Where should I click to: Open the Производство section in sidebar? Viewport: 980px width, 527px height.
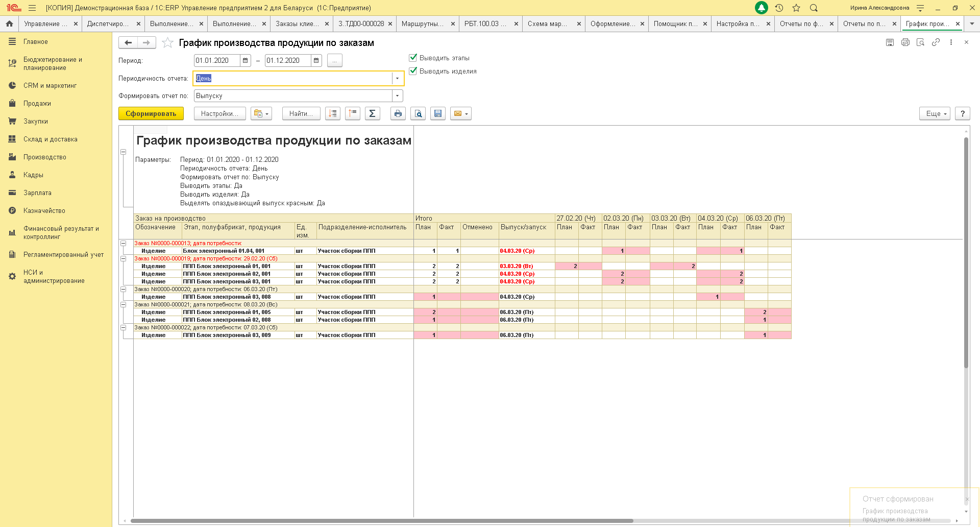45,157
